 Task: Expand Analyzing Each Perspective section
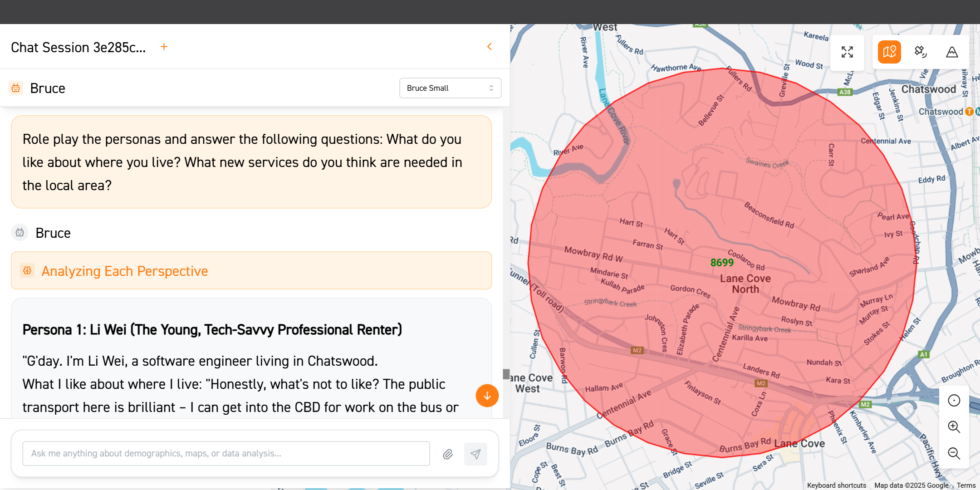click(x=251, y=271)
